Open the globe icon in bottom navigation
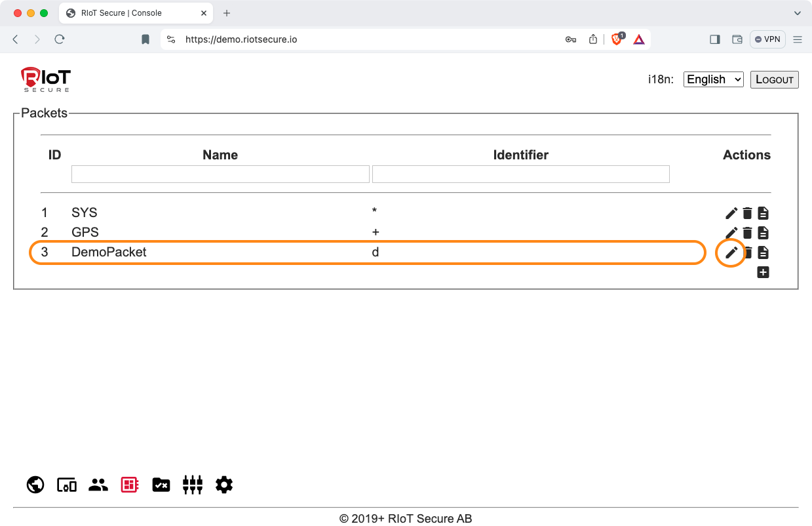812x526 pixels. click(x=35, y=485)
